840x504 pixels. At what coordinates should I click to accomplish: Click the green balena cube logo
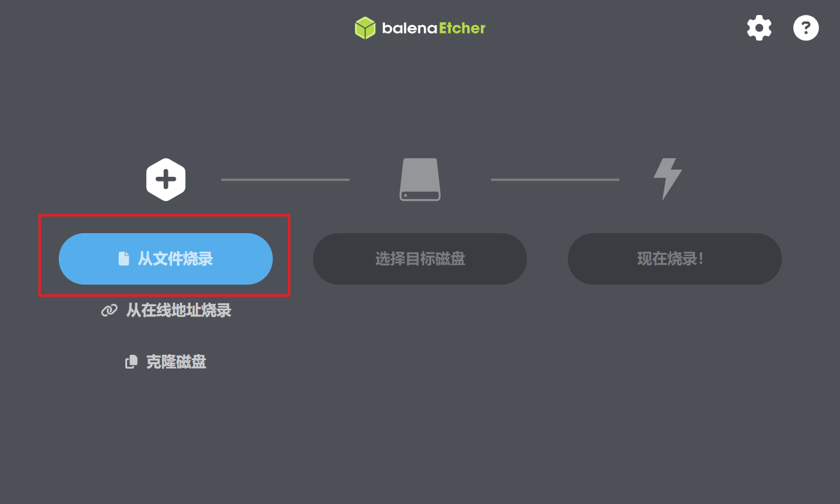point(365,28)
